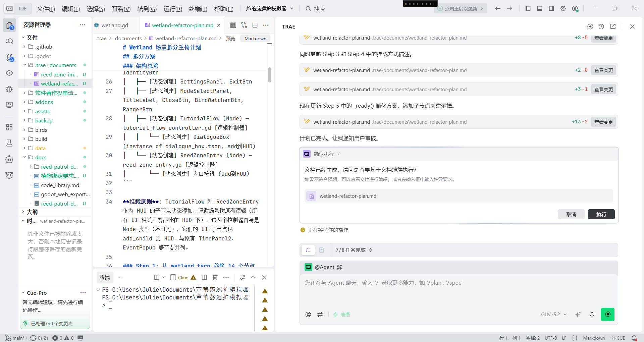Switch to the wetland.gd tab
Screen dimensions: 644x342
(x=115, y=25)
